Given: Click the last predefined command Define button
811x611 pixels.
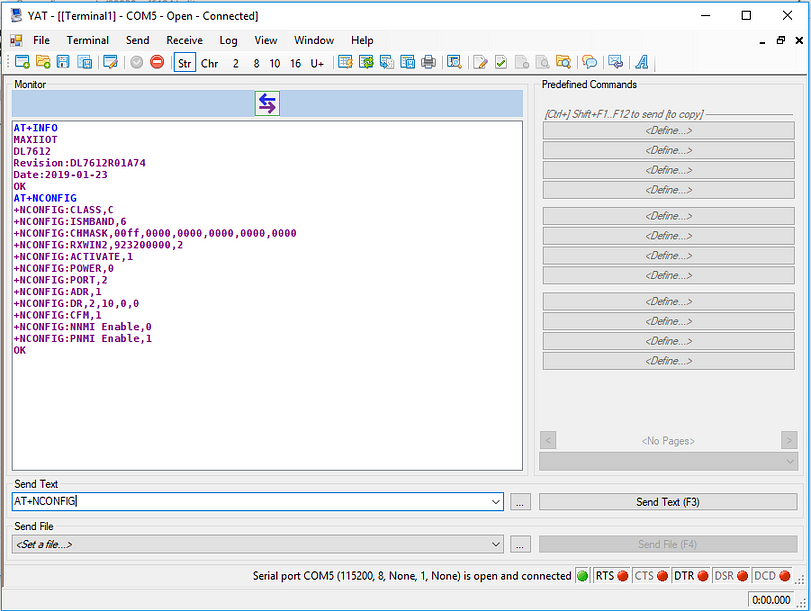Looking at the screenshot, I should point(668,361).
